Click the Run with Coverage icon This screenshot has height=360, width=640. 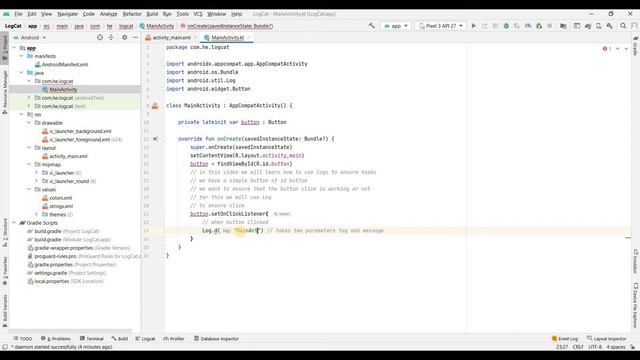click(517, 26)
